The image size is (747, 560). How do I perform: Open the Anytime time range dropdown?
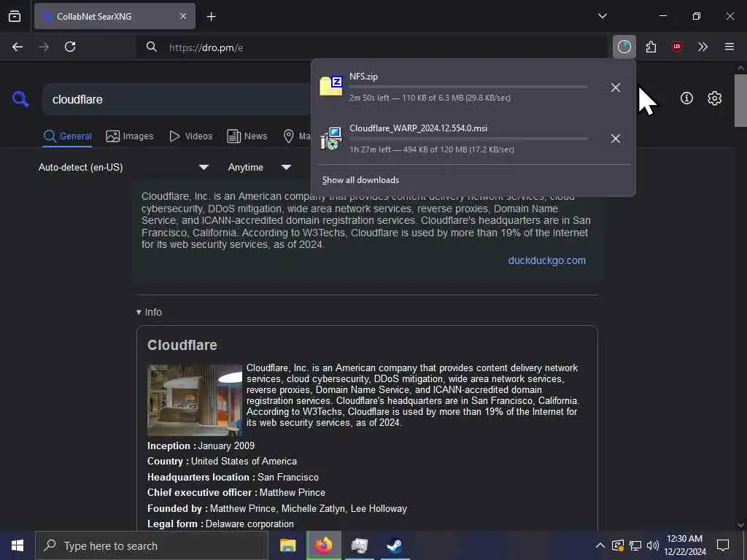pos(260,167)
